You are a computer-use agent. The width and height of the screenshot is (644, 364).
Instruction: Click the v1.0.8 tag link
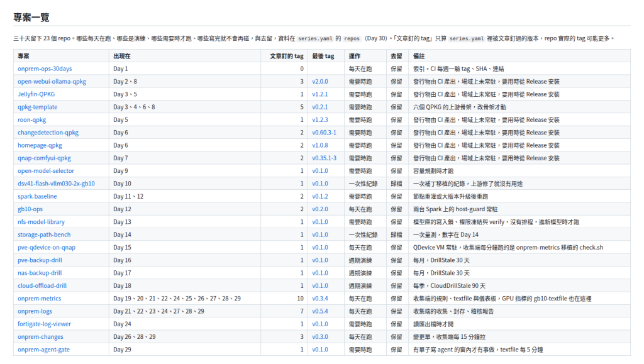[320, 145]
